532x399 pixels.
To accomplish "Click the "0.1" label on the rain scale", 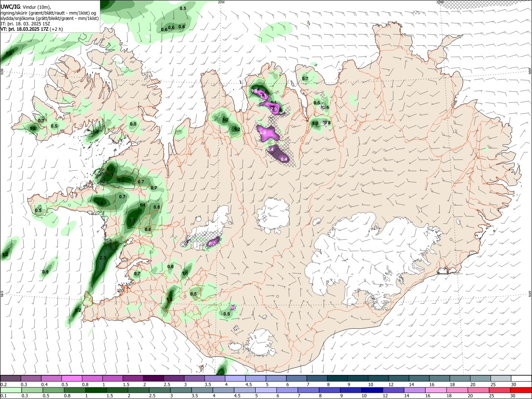I will pos(3,396).
